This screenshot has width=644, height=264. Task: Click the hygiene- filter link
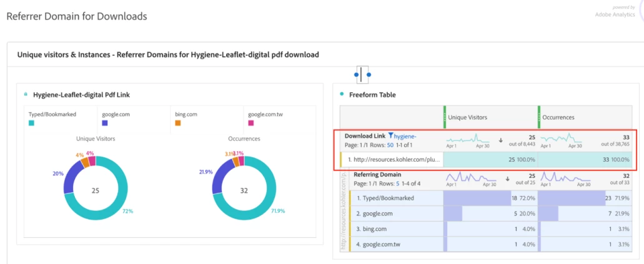(x=406, y=136)
